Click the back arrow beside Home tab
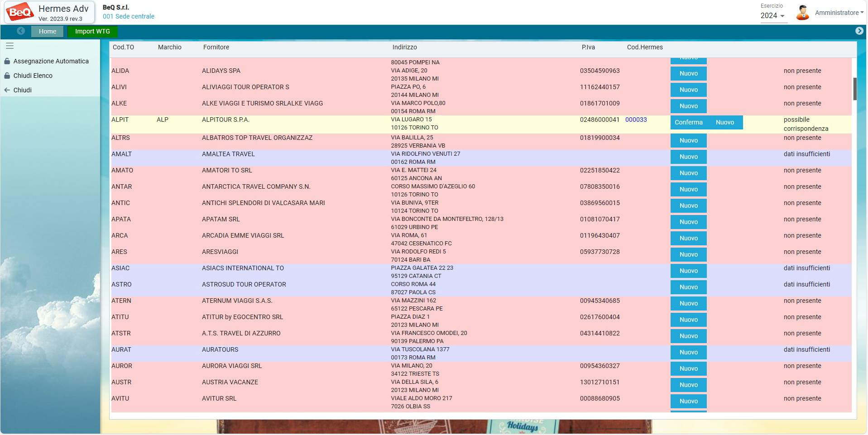 pos(21,31)
